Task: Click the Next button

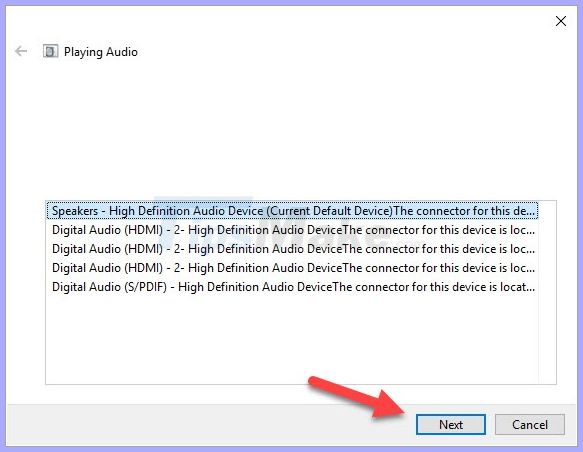Action: point(451,424)
